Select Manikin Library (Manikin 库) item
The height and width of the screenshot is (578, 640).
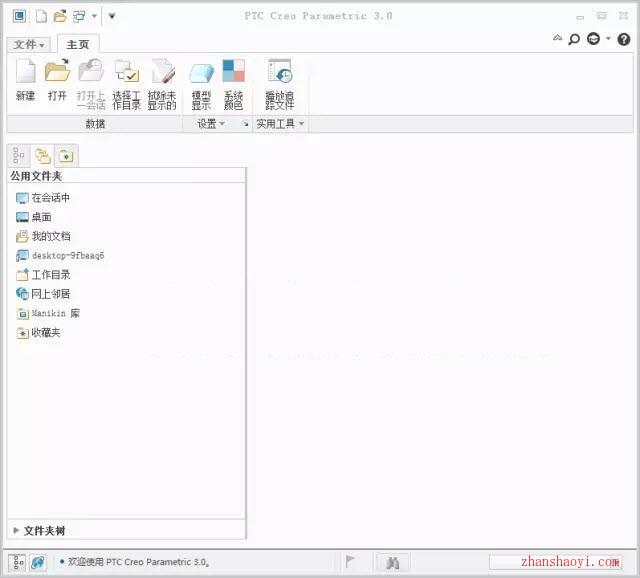[48, 313]
